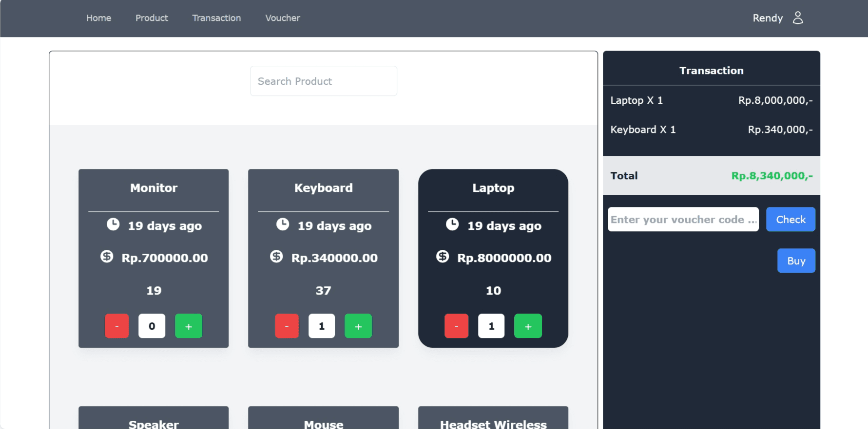Click the Buy button
The image size is (868, 429).
click(796, 261)
